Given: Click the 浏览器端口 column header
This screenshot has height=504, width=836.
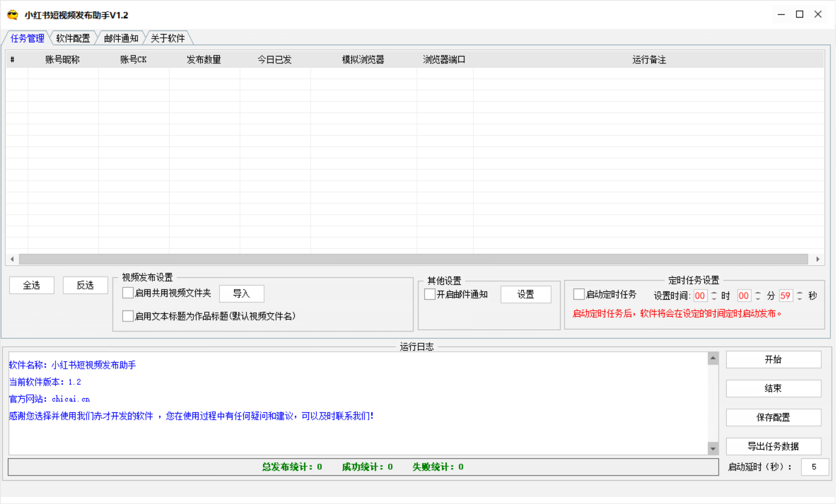Looking at the screenshot, I should (445, 59).
